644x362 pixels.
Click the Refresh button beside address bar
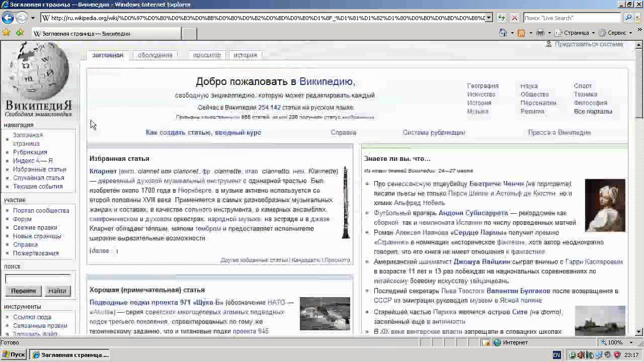tap(502, 18)
